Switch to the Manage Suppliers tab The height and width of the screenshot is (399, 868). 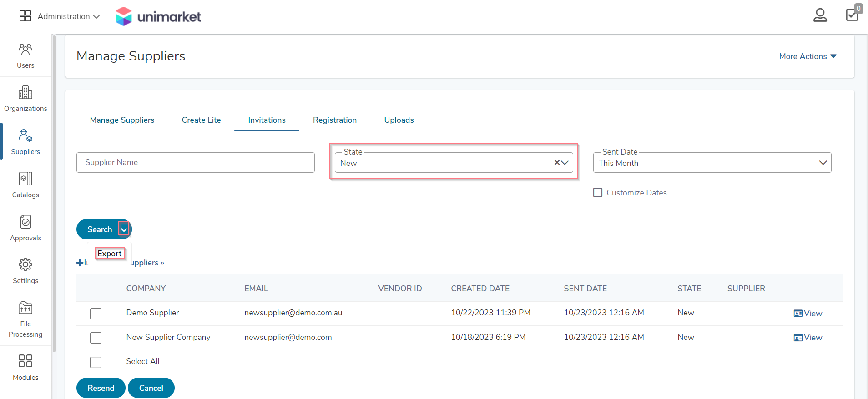[x=122, y=120]
